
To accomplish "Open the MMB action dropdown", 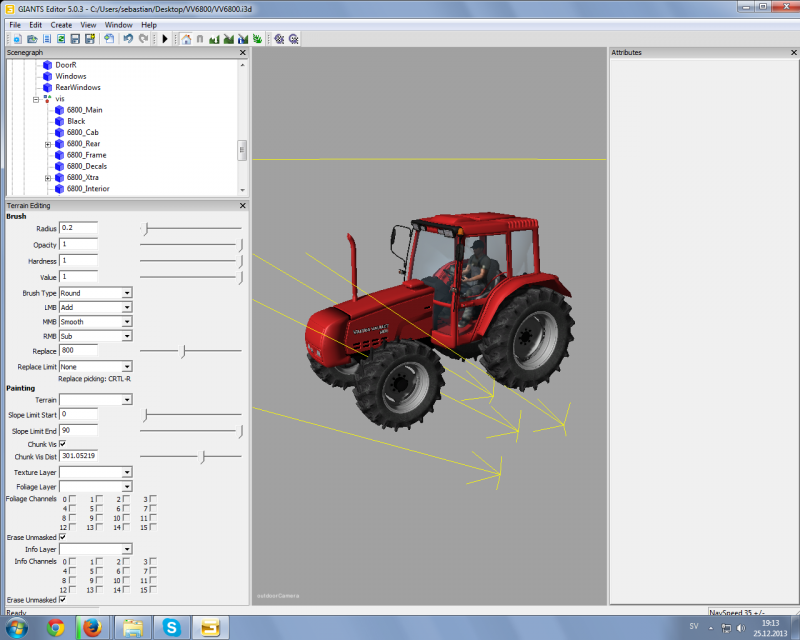I will (127, 322).
